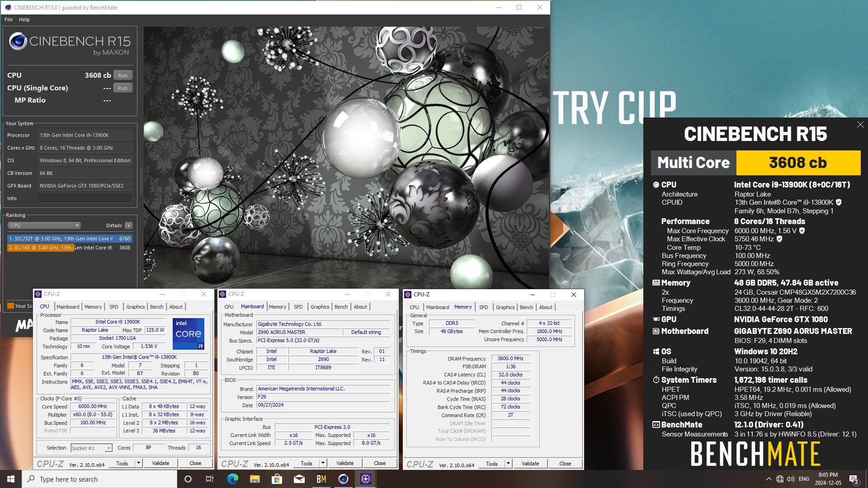The image size is (868, 488).
Task: Launch Microsoft Edge from taskbar
Action: pos(232,479)
